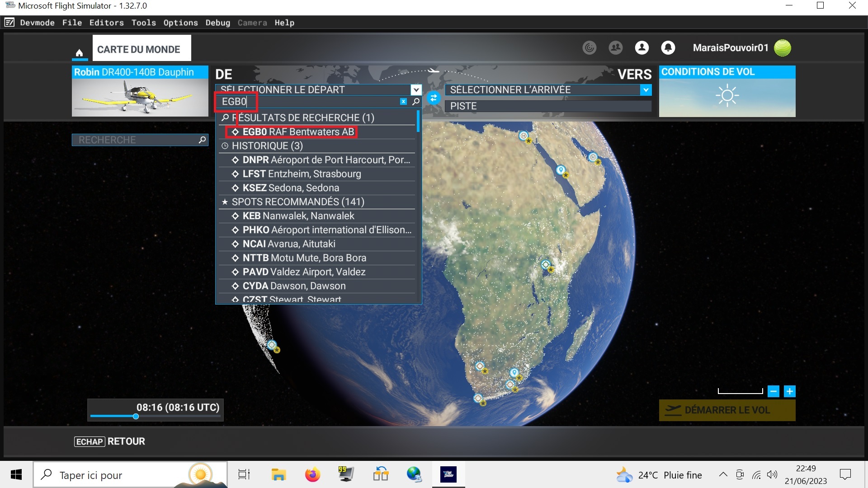Open the multiplayer group icon
868x488 pixels.
[x=615, y=47]
